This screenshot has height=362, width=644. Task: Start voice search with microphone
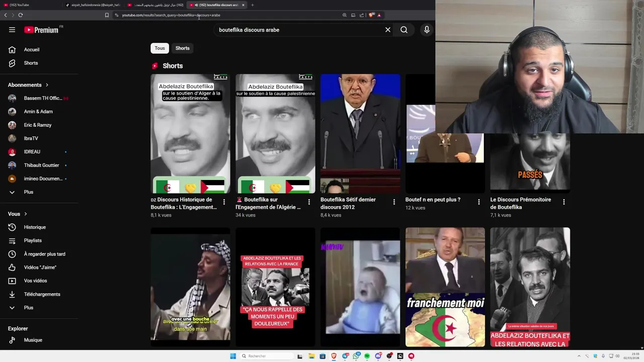click(x=427, y=30)
